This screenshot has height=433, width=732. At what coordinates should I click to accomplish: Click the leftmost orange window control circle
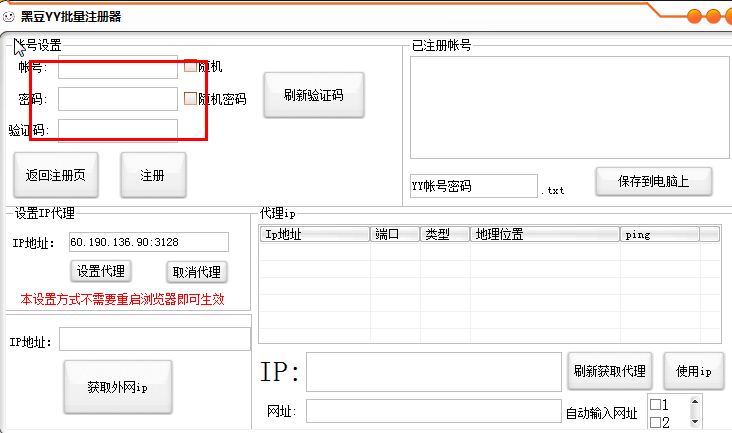click(695, 16)
